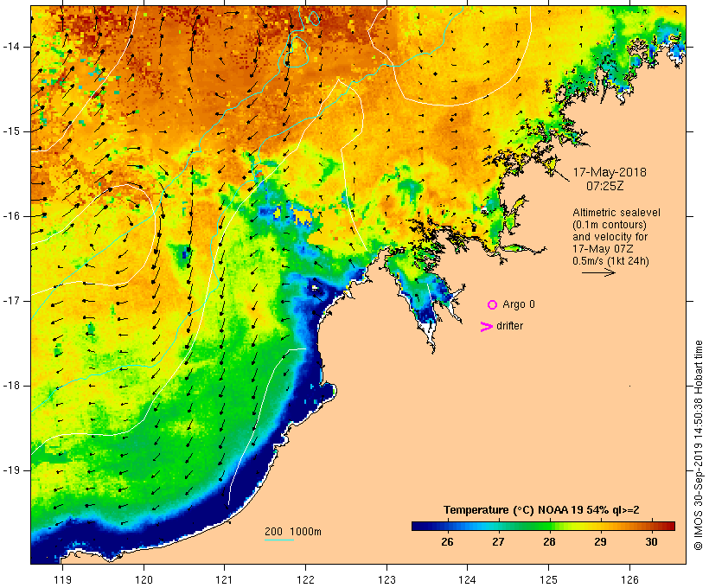Click the longitude label '120'

(144, 579)
